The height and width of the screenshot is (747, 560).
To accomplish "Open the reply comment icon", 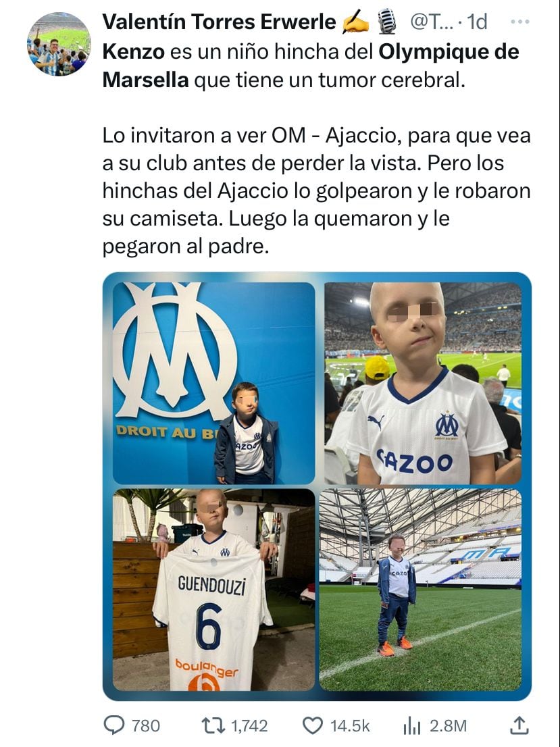I will tap(113, 725).
